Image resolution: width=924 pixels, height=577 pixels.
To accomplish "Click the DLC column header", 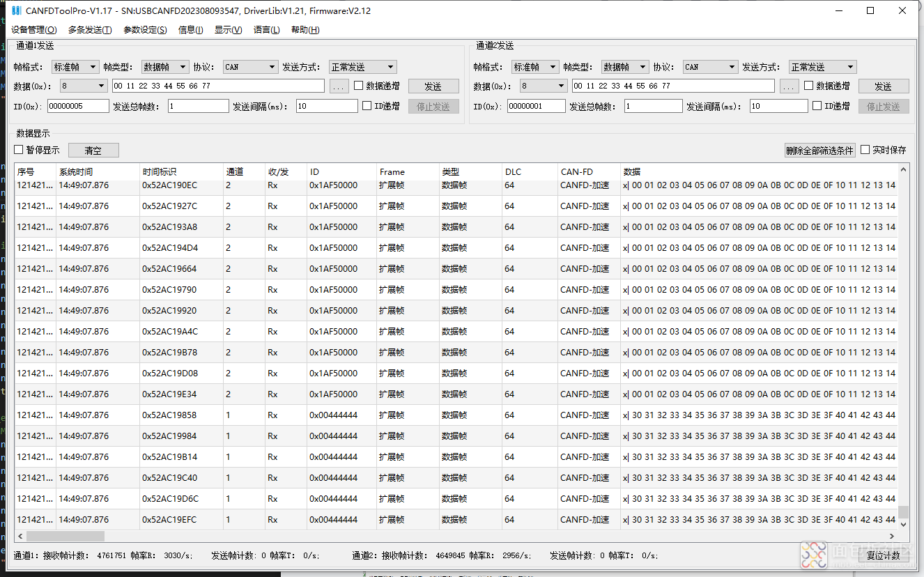I will (530, 172).
